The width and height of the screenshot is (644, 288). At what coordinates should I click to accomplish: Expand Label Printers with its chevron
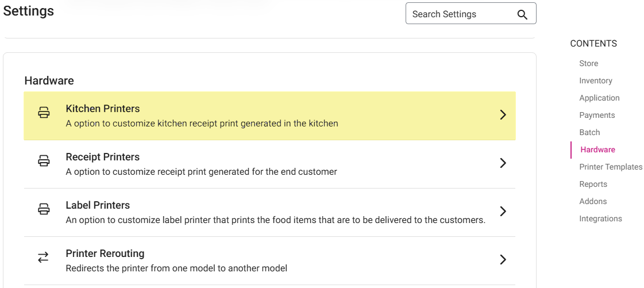point(503,212)
